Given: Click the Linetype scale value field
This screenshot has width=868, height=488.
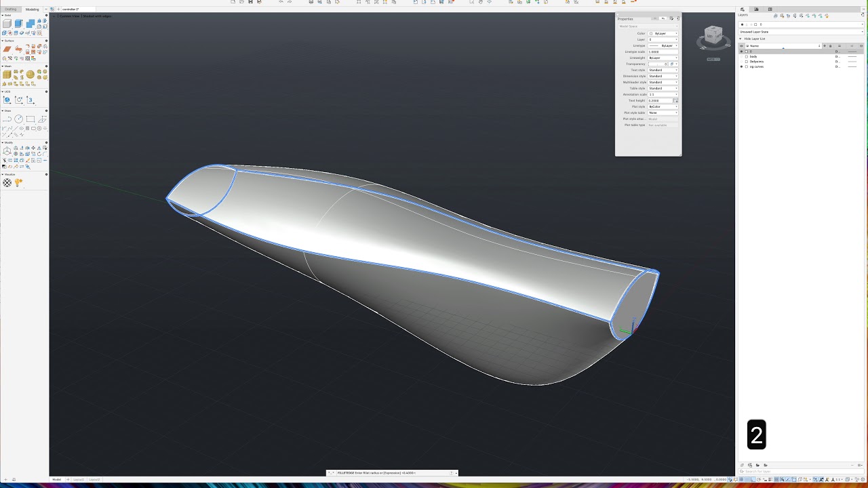Looking at the screenshot, I should tap(663, 52).
